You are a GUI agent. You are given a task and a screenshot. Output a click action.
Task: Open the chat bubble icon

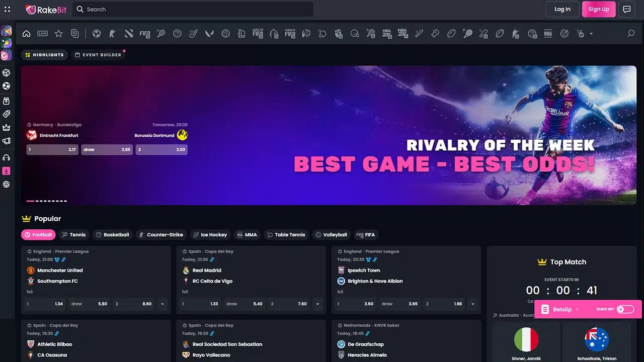click(627, 9)
